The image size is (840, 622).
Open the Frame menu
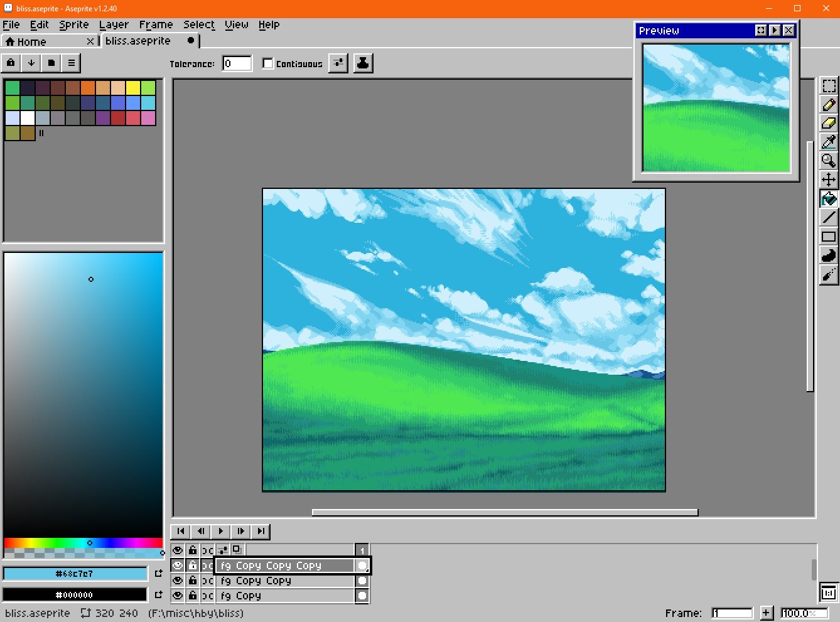pos(156,24)
